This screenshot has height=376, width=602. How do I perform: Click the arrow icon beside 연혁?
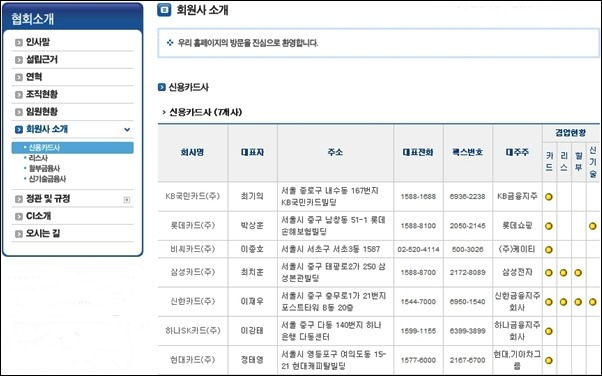click(19, 77)
